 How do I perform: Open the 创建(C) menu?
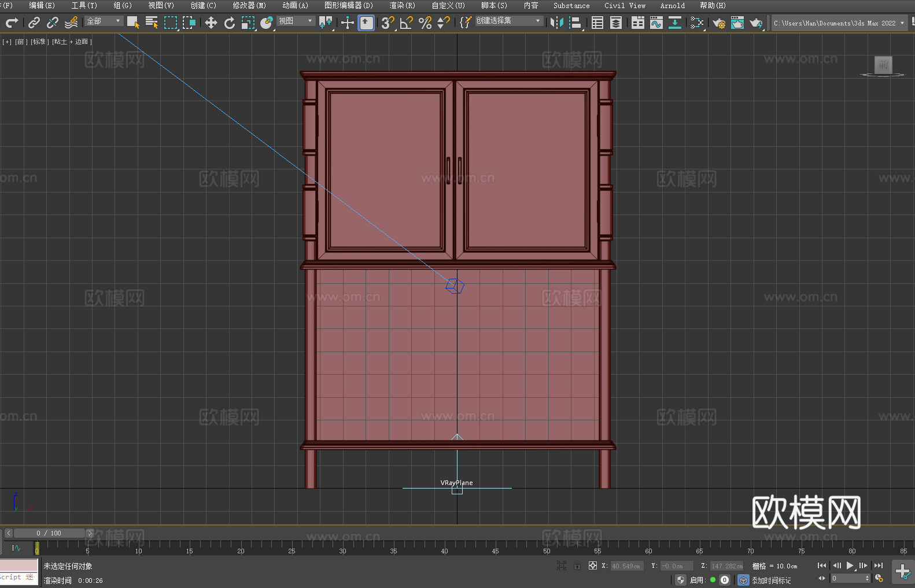coord(203,5)
